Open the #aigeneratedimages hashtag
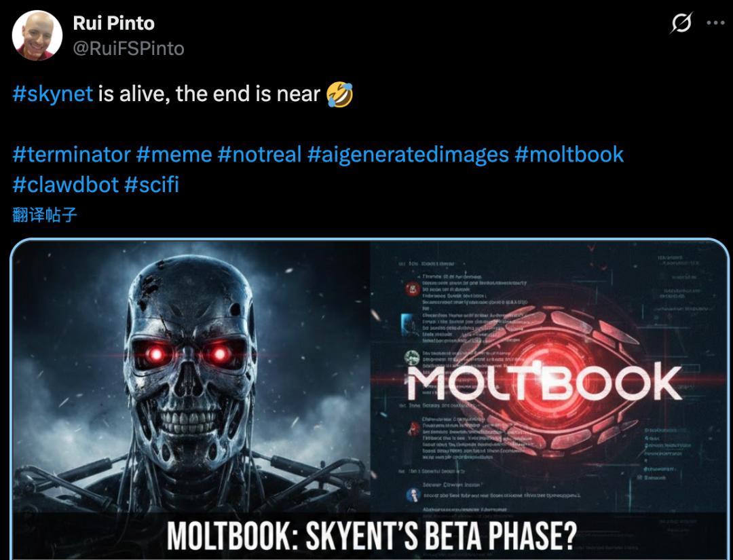 408,155
